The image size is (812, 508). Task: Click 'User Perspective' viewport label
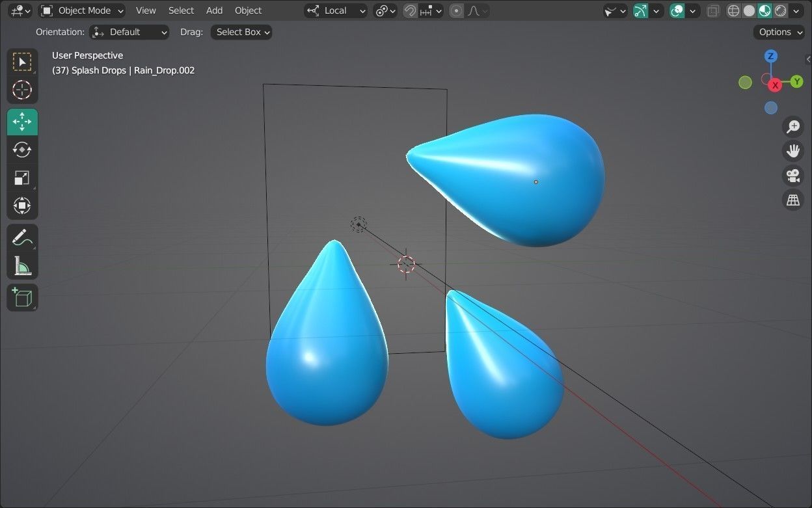tap(87, 55)
